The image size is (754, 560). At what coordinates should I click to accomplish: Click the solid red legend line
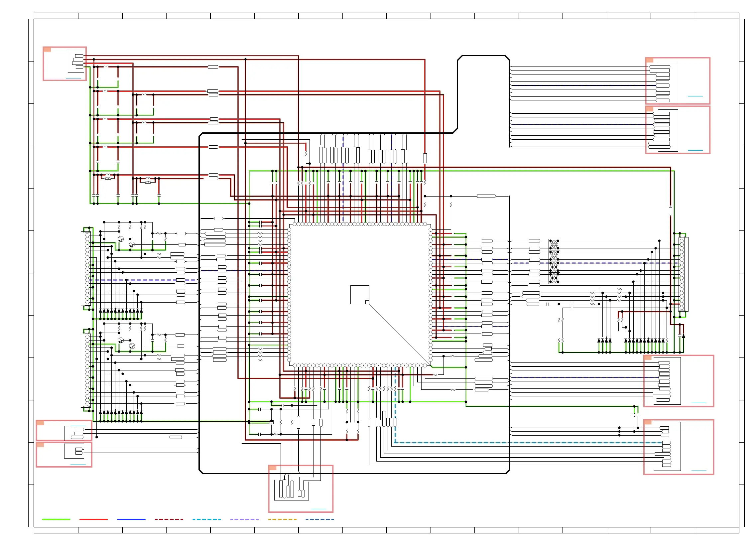coord(93,519)
